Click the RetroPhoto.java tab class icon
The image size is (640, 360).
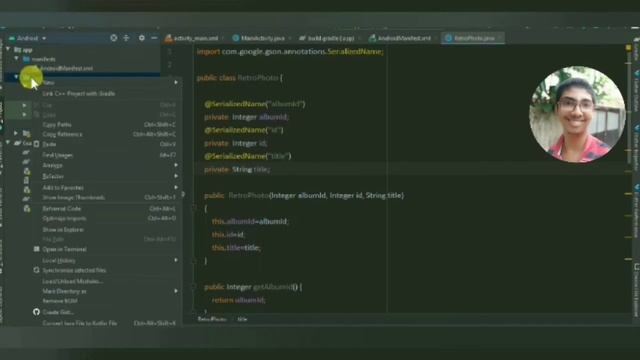pyautogui.click(x=449, y=38)
